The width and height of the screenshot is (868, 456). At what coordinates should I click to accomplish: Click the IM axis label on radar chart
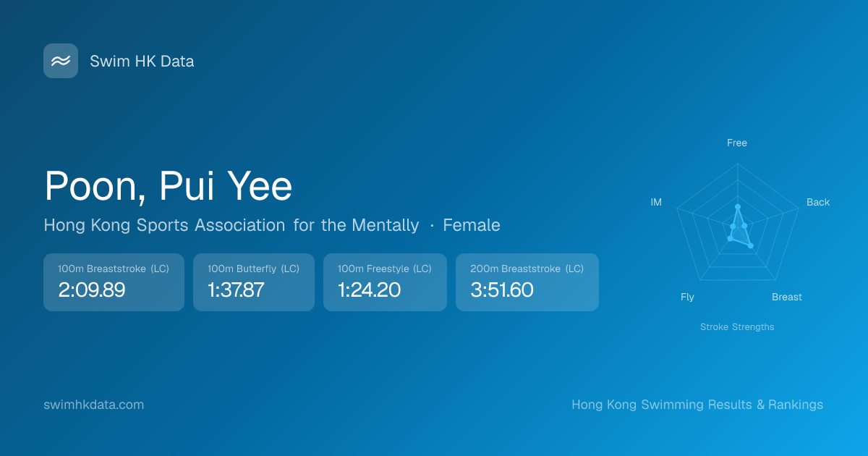click(656, 202)
